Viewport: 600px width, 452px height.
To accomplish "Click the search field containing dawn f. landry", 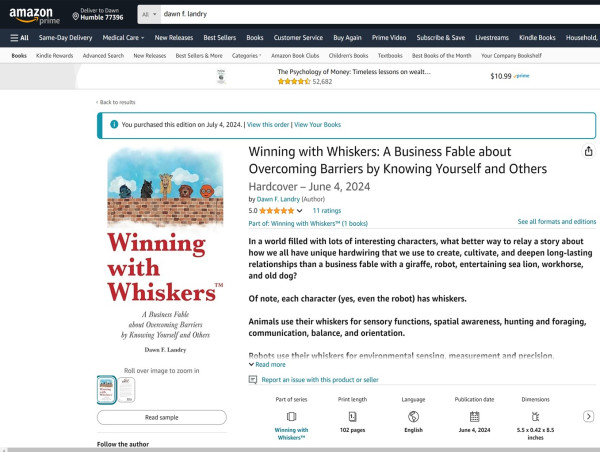I will click(x=380, y=14).
